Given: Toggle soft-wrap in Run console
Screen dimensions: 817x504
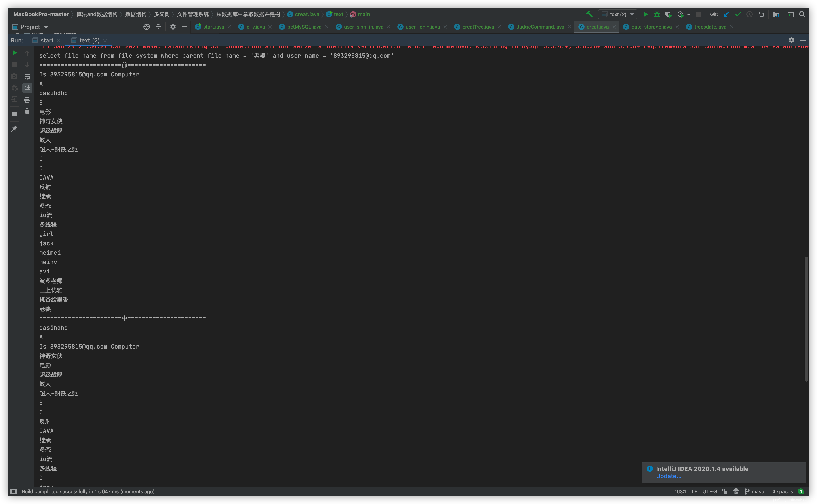Looking at the screenshot, I should [x=27, y=76].
